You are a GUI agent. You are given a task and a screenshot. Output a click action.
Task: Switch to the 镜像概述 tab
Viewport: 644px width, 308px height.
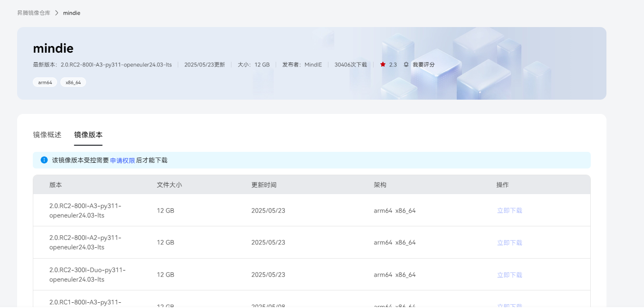tap(47, 135)
